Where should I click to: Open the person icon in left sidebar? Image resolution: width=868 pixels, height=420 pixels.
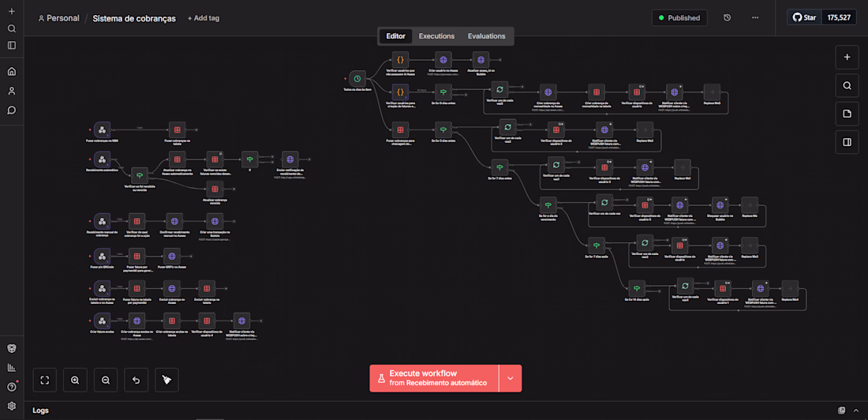coord(12,91)
